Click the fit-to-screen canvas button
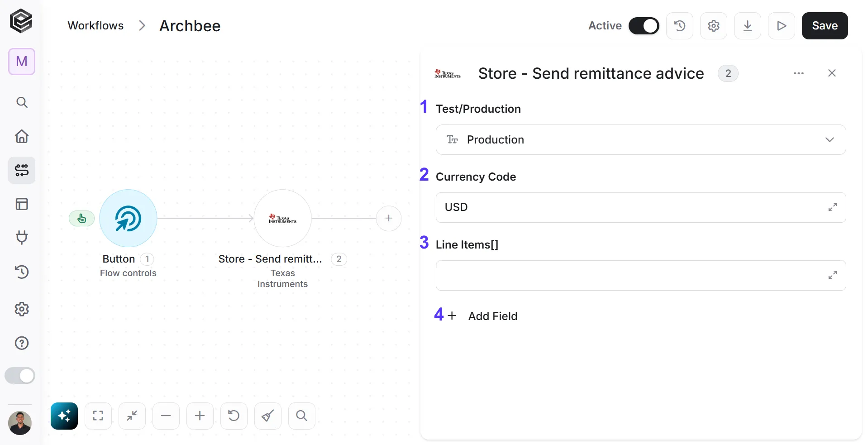The image size is (868, 445). (98, 416)
